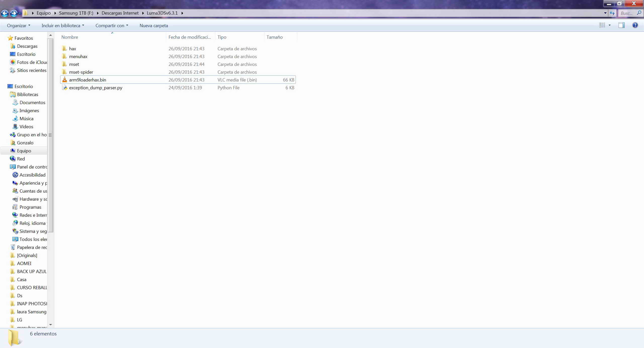
Task: Open the Fotos de iCloud favorite
Action: [32, 62]
